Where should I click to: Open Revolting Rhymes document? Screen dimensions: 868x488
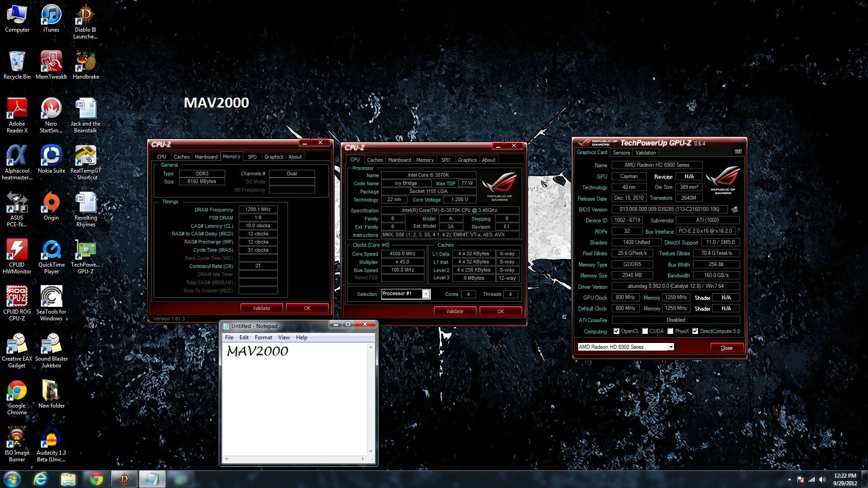(x=85, y=210)
